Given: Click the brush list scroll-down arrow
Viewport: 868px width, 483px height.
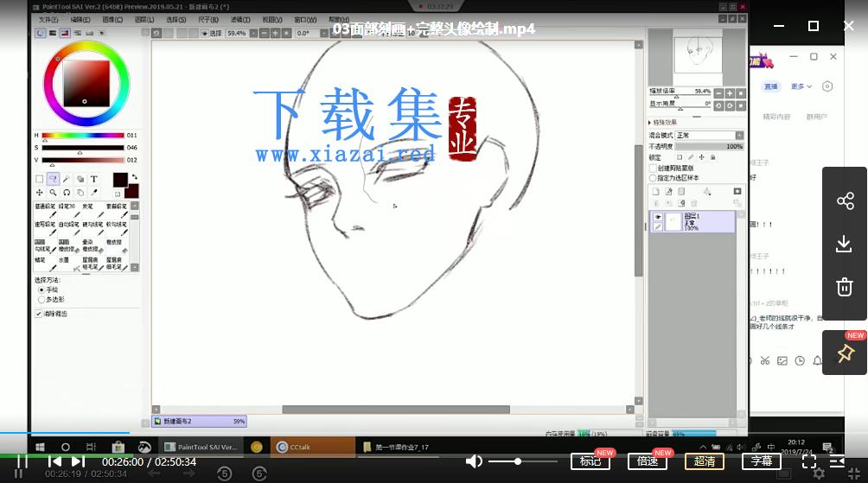Looking at the screenshot, I should 135,267.
